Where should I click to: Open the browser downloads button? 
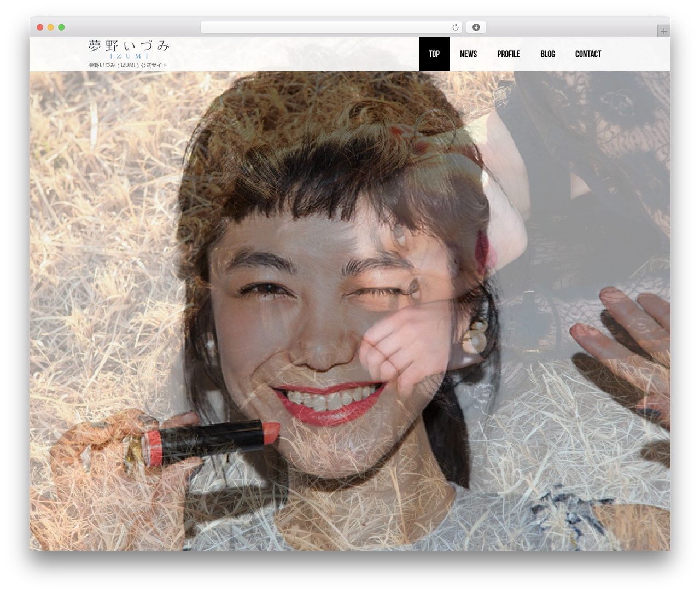pos(476,27)
